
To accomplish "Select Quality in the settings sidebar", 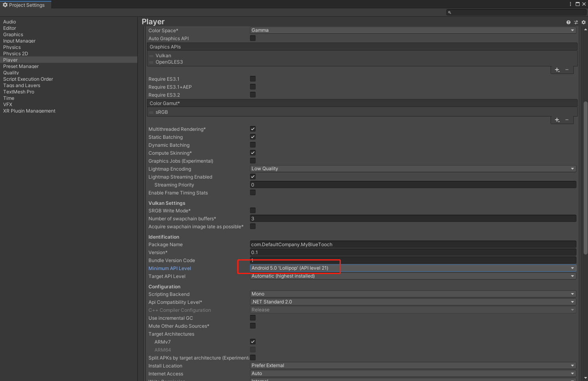I will [11, 72].
